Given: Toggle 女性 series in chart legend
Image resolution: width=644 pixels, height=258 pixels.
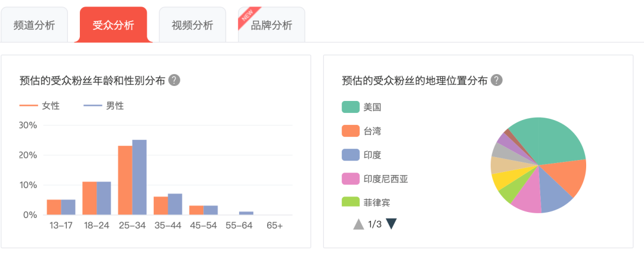Looking at the screenshot, I should point(39,106).
